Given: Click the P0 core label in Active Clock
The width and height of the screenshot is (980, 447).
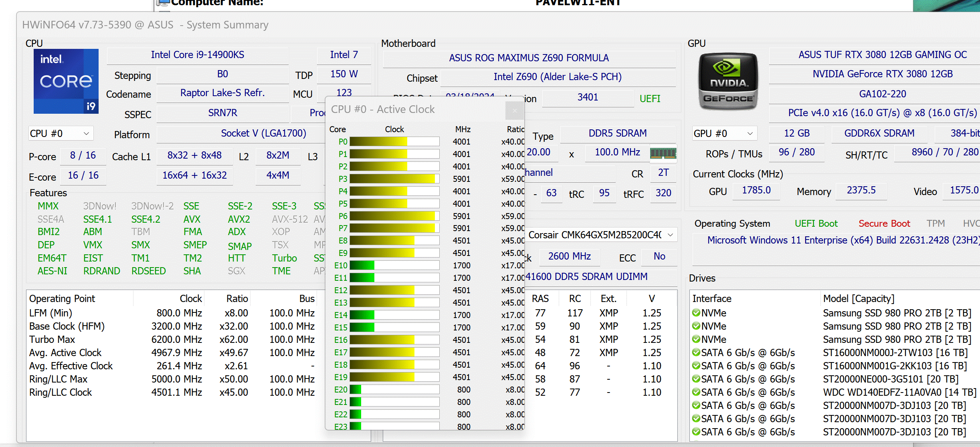Looking at the screenshot, I should (x=343, y=142).
